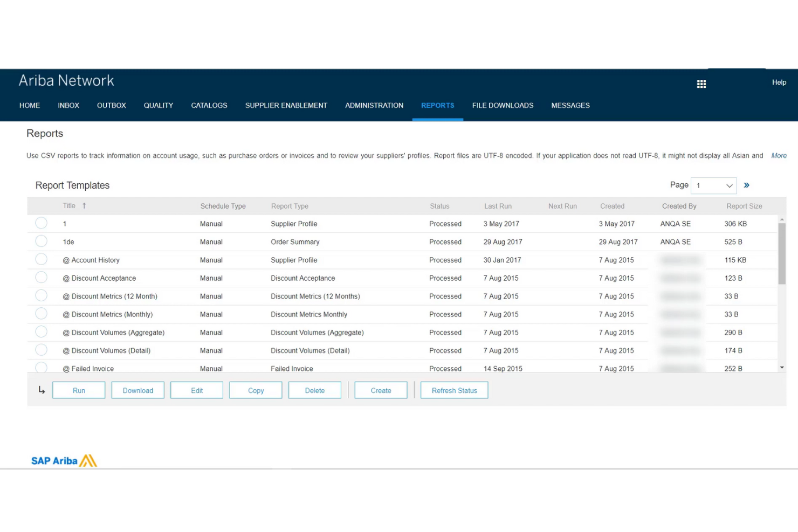This screenshot has height=532, width=798.
Task: Open SUPPLIER ENABLEMENT tab
Action: coord(286,106)
